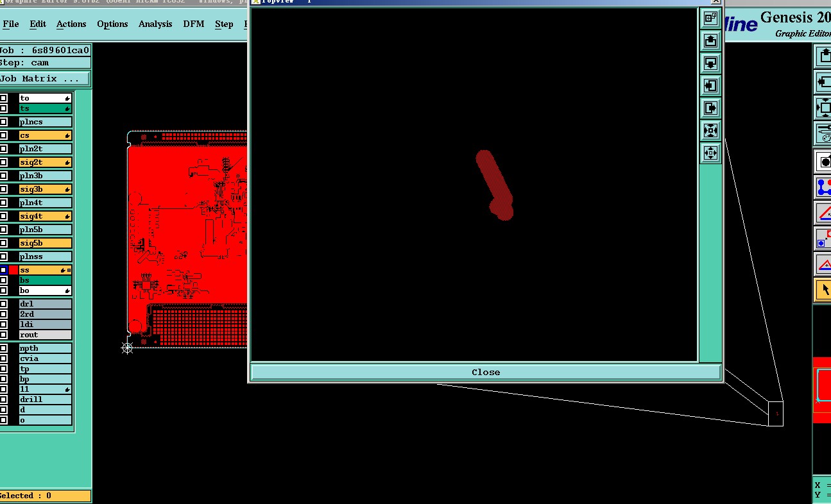Select the bs layer row
Screen dimensions: 831x504
(45, 280)
